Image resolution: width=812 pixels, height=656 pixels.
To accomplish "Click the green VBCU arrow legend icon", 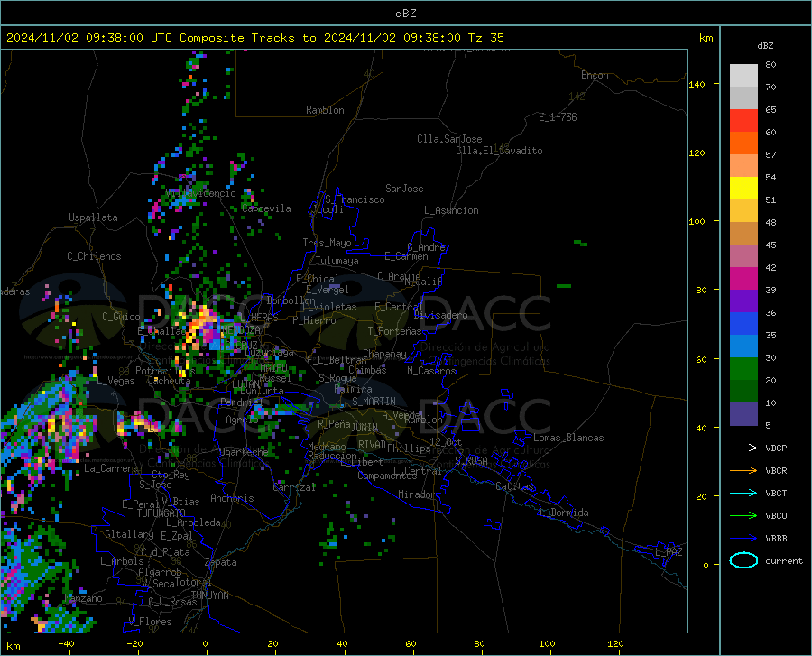I will [x=743, y=516].
